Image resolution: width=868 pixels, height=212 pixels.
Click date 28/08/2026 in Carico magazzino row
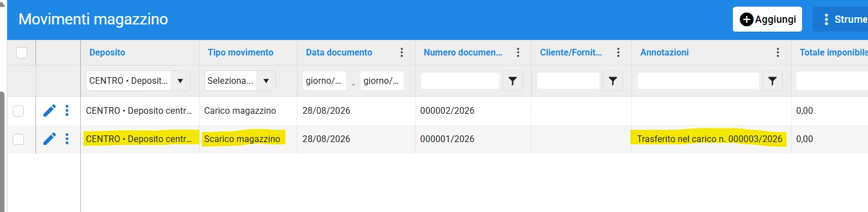[x=326, y=110]
